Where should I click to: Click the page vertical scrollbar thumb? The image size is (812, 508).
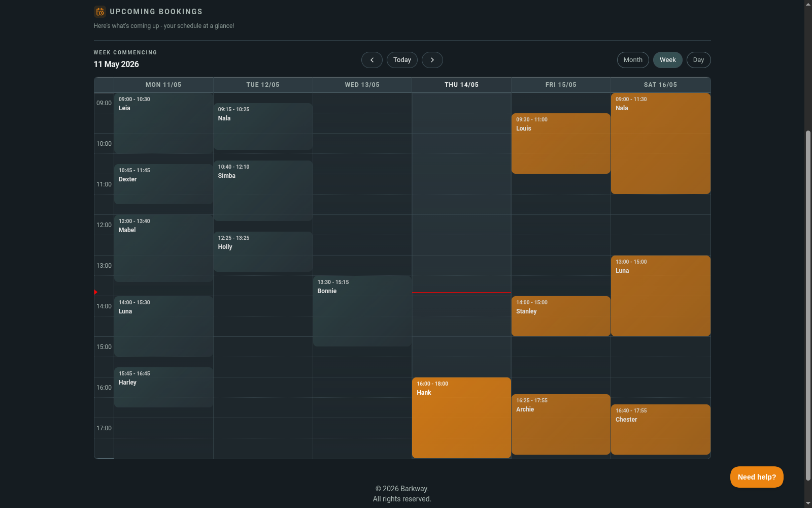[808, 305]
